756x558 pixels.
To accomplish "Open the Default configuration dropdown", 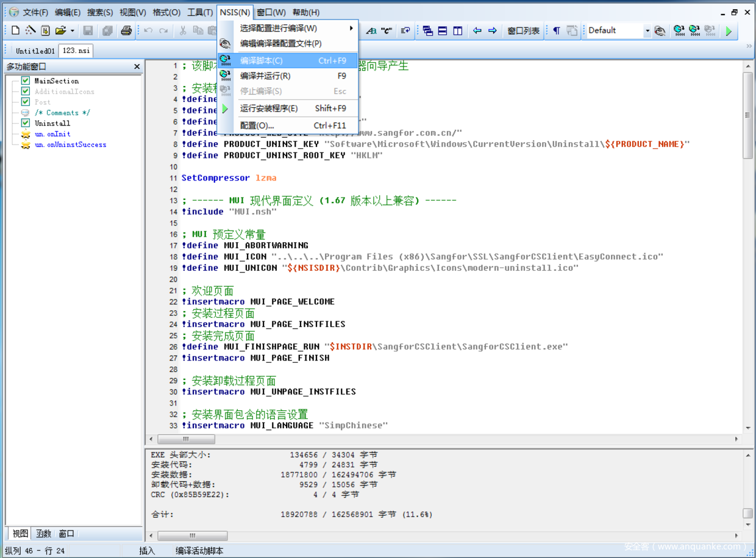I will tap(647, 30).
